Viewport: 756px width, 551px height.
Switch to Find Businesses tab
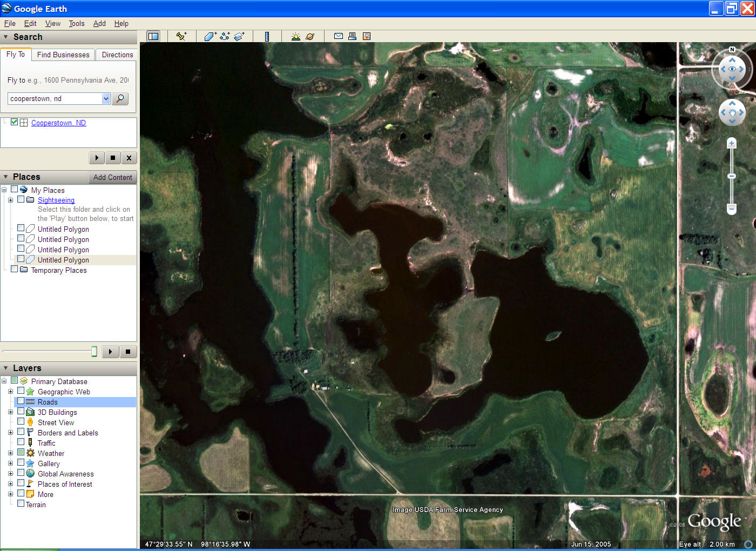tap(63, 55)
